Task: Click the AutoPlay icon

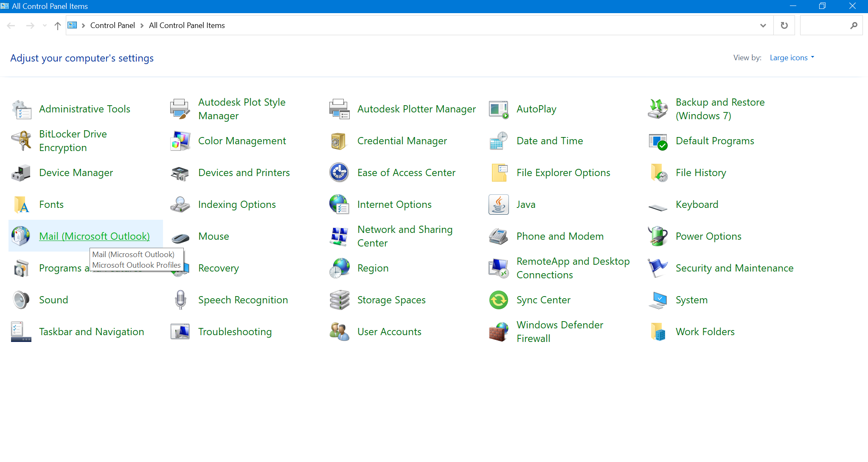Action: coord(499,109)
